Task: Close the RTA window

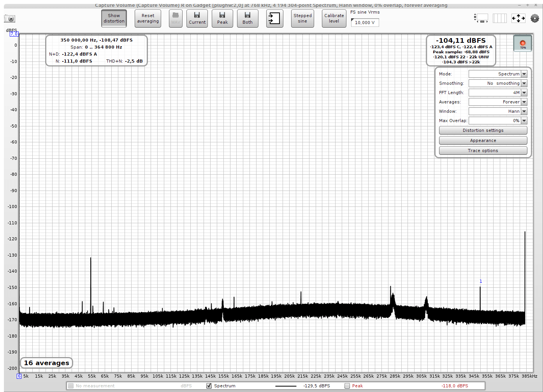Action: pyautogui.click(x=536, y=5)
